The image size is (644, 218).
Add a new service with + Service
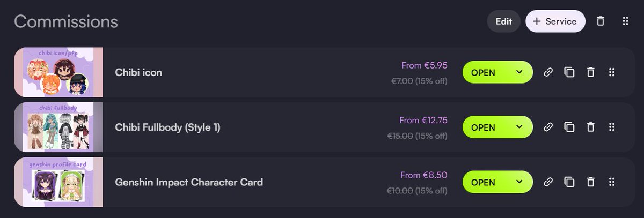pyautogui.click(x=555, y=21)
